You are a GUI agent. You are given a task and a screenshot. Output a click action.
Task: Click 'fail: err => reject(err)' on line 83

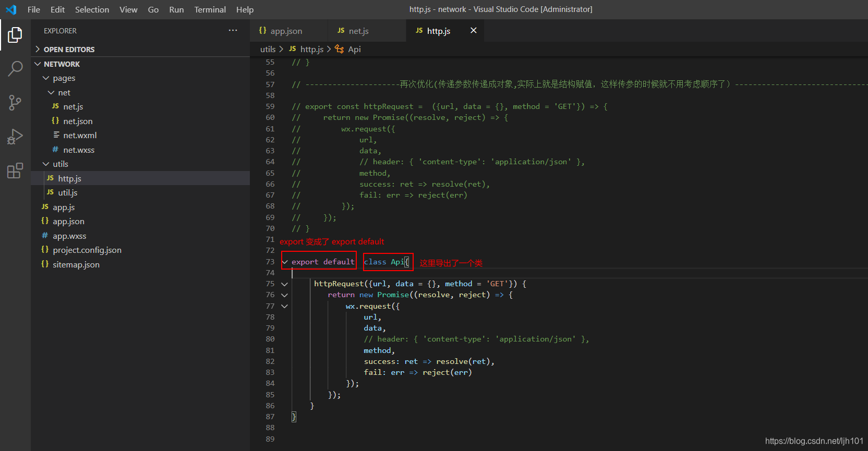coord(418,372)
